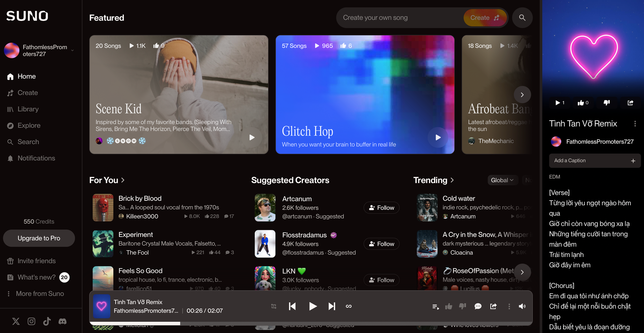Open the Scene Kid featured playlist title
The image size is (644, 333).
(118, 109)
